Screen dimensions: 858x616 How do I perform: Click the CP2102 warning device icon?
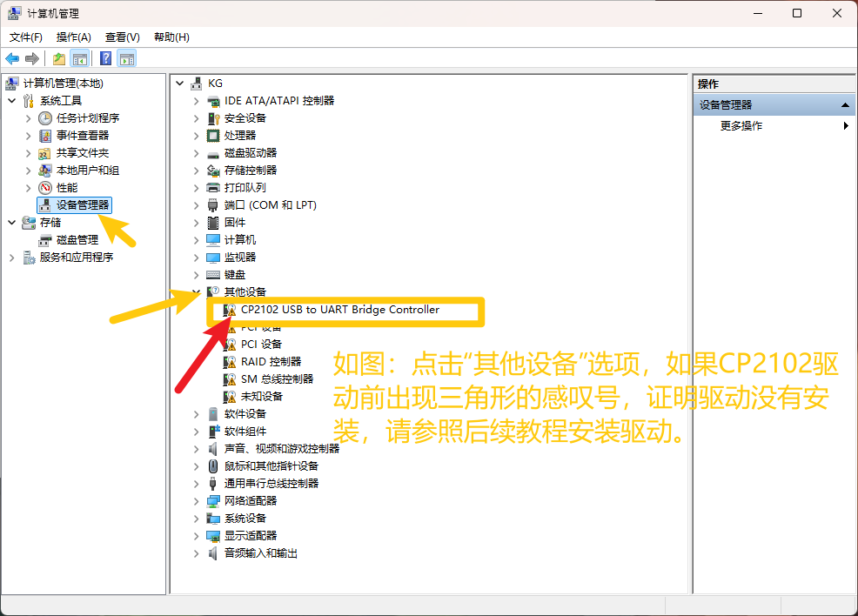point(230,311)
